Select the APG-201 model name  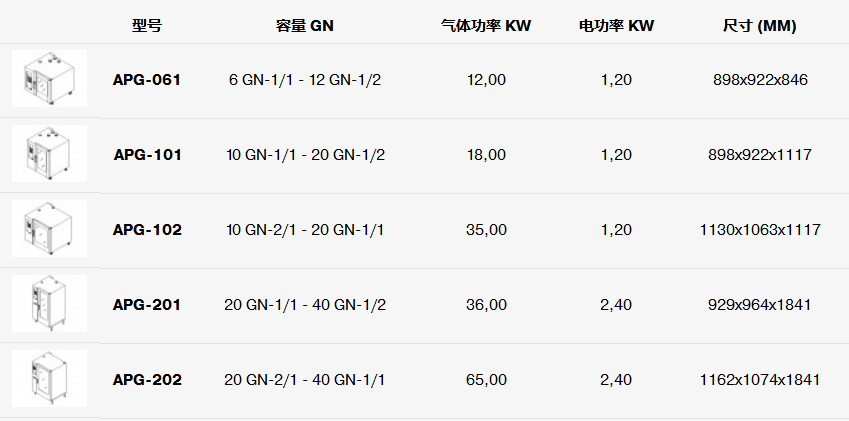pyautogui.click(x=147, y=305)
